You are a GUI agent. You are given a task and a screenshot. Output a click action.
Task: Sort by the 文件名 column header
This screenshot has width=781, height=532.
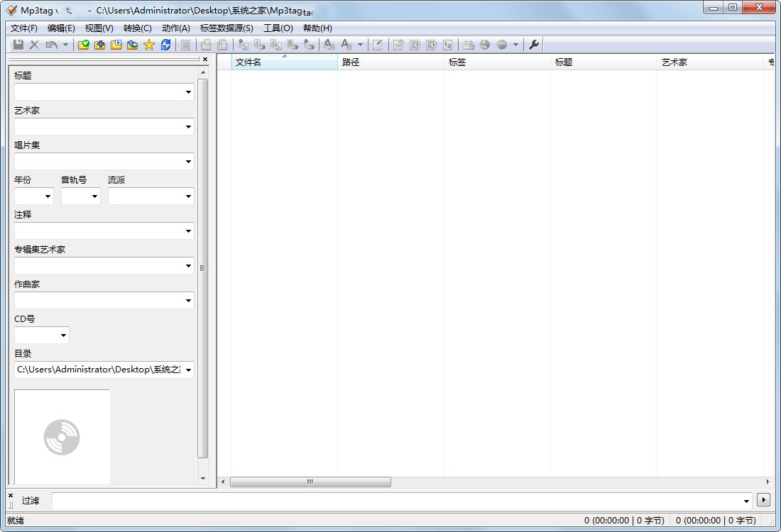point(284,62)
